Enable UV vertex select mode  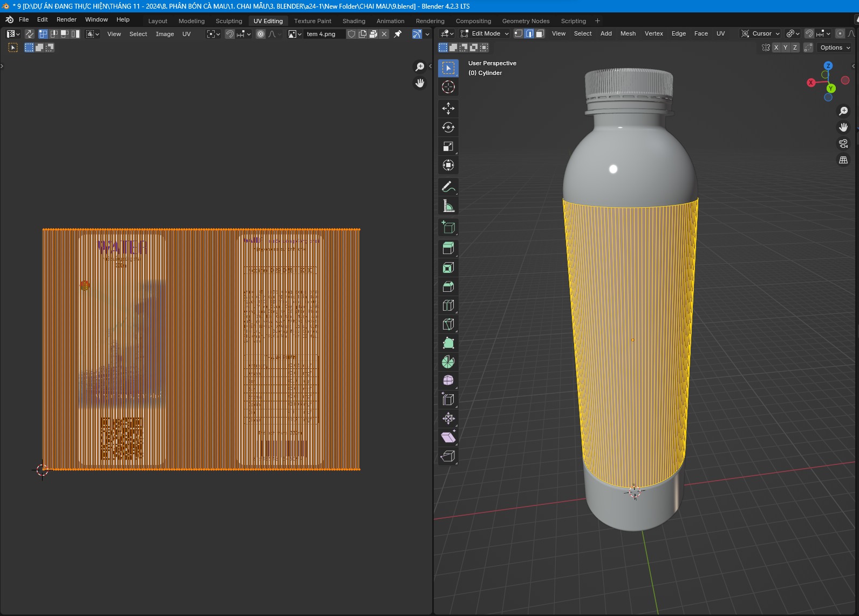coord(44,34)
